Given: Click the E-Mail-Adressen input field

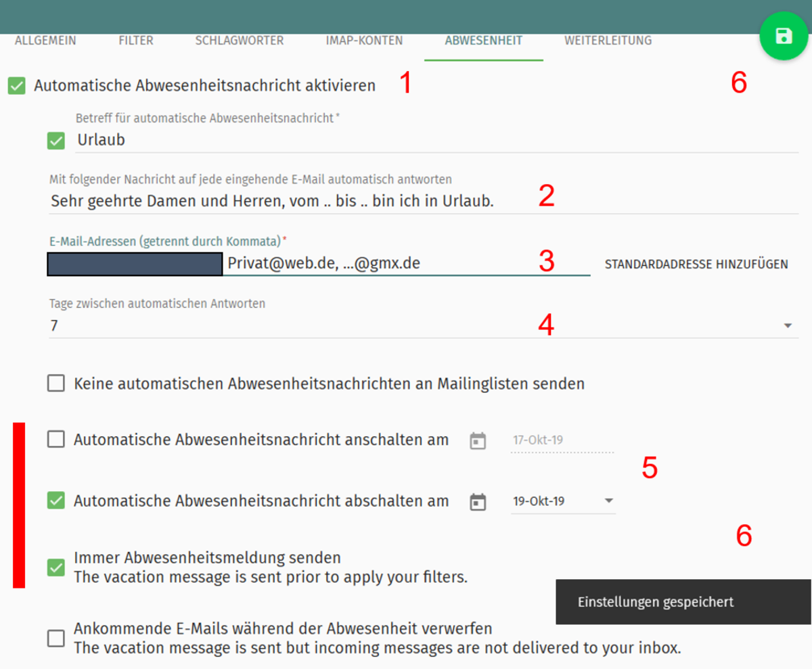Looking at the screenshot, I should click(x=406, y=263).
